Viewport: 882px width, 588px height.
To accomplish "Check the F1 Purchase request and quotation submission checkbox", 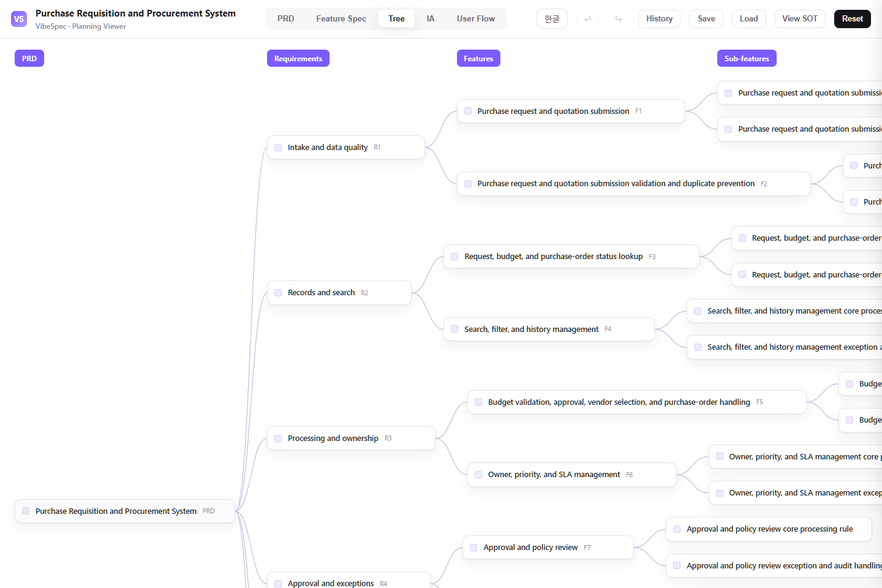I will point(468,111).
